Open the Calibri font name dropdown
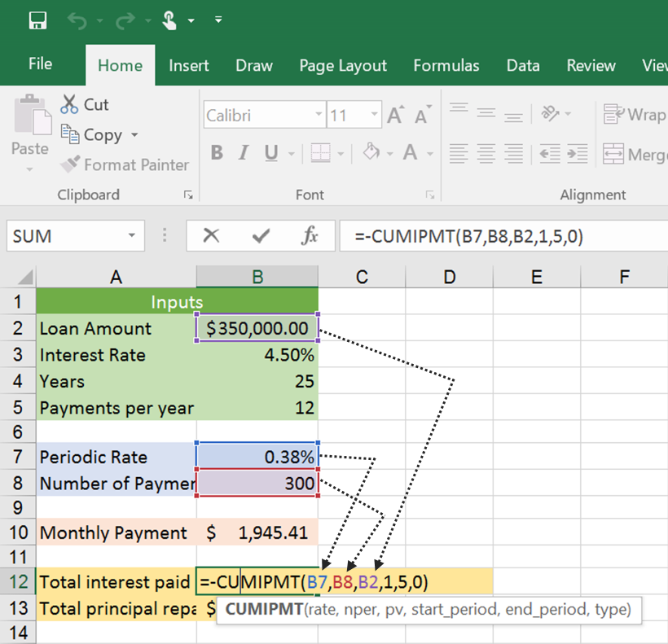The height and width of the screenshot is (644, 668). pos(318,114)
